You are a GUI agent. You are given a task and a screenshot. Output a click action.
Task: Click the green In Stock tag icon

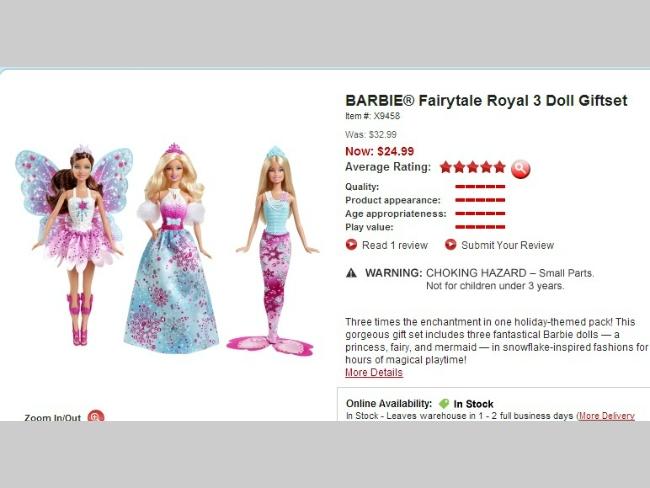click(444, 403)
